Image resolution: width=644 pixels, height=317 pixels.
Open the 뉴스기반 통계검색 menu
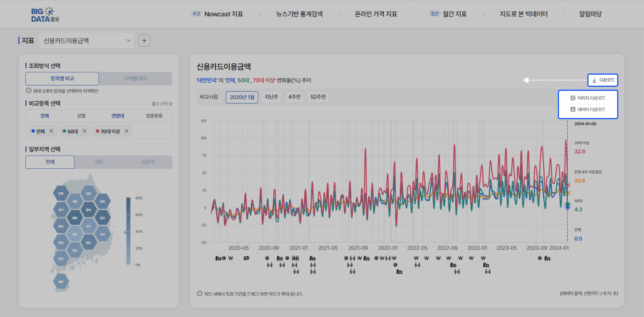click(x=299, y=14)
